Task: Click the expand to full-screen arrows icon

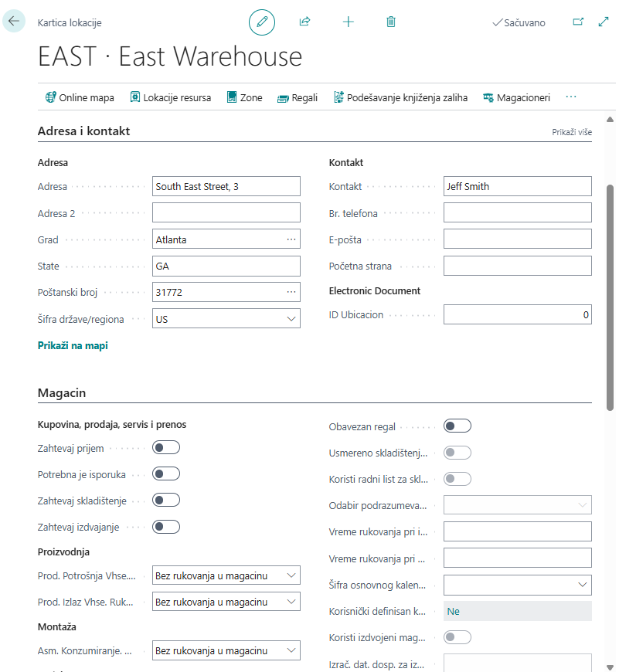Action: pyautogui.click(x=604, y=22)
